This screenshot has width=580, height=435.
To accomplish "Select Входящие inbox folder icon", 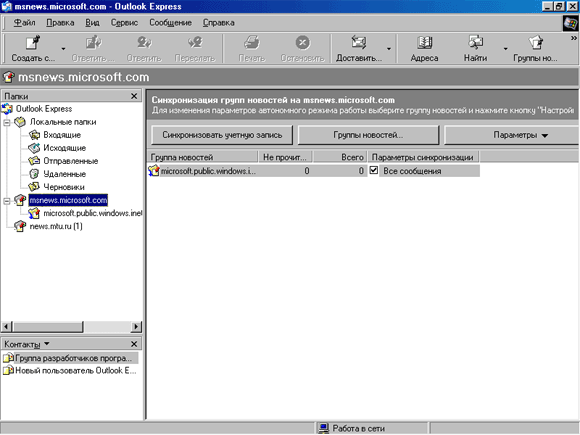I will (x=34, y=135).
